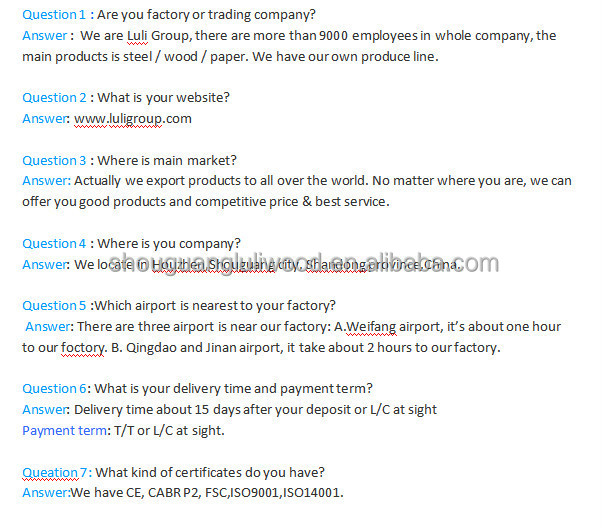
Task: Click the blue "Question 1" label
Action: (54, 14)
